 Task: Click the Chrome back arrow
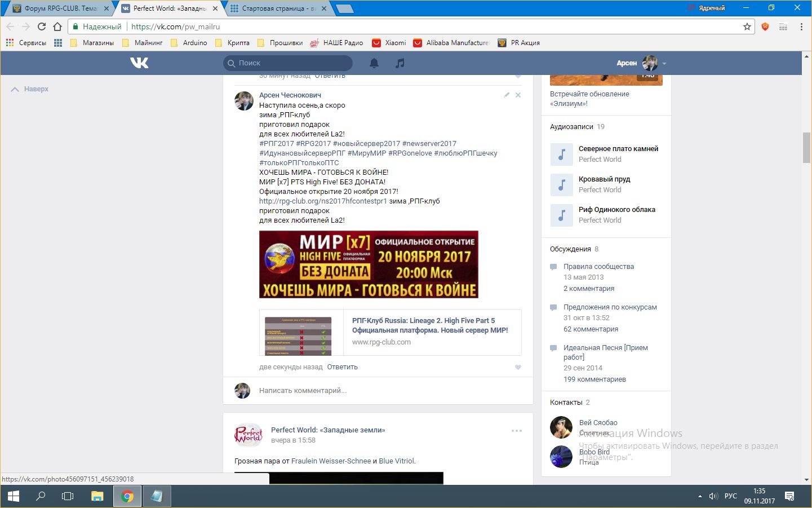click(x=10, y=26)
